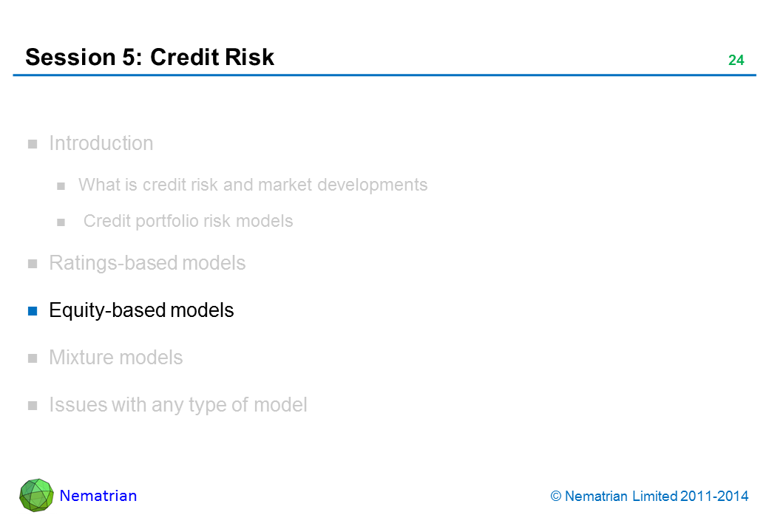Viewport: 769px width, 532px height.
Task: Click the grey bullet next to Introduction
Action: click(33, 144)
